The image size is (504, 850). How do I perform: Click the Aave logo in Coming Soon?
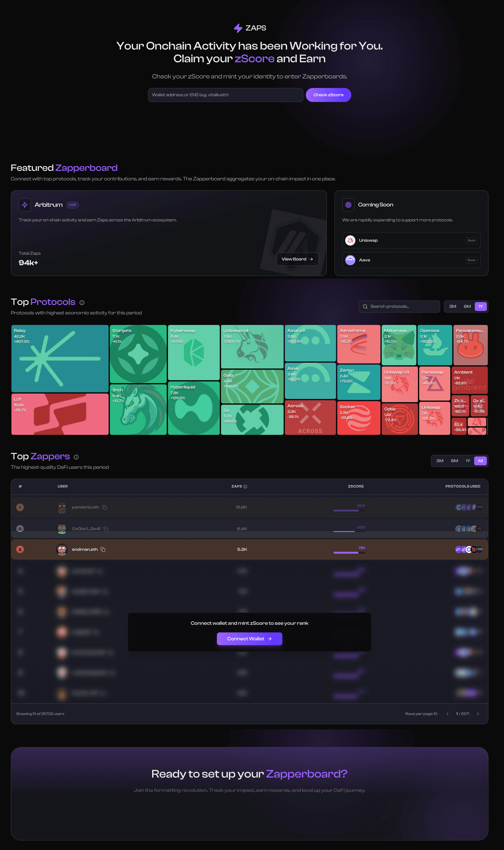pos(350,260)
